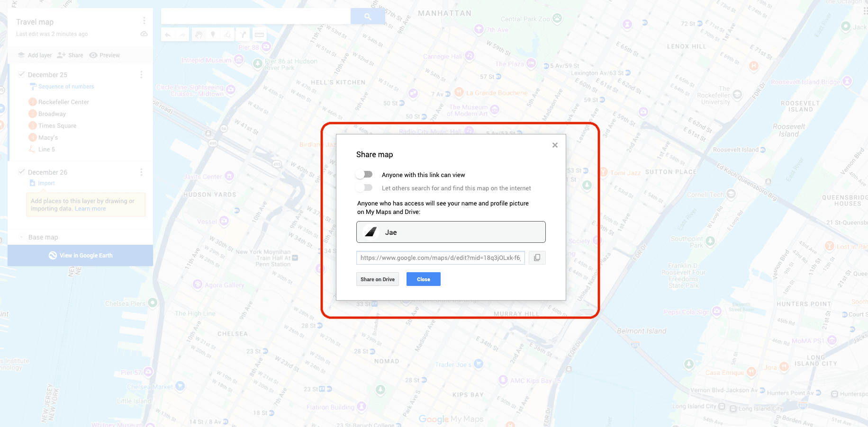Select the Draw a line tool
The width and height of the screenshot is (868, 427).
click(x=228, y=35)
